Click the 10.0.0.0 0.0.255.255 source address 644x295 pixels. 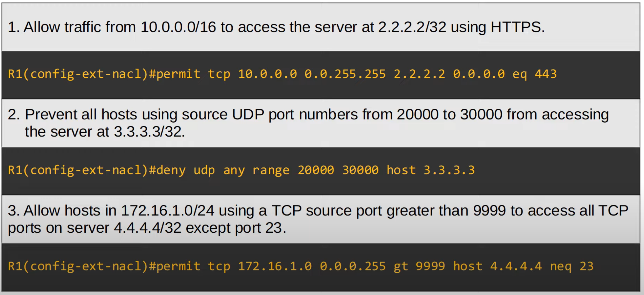[312, 74]
